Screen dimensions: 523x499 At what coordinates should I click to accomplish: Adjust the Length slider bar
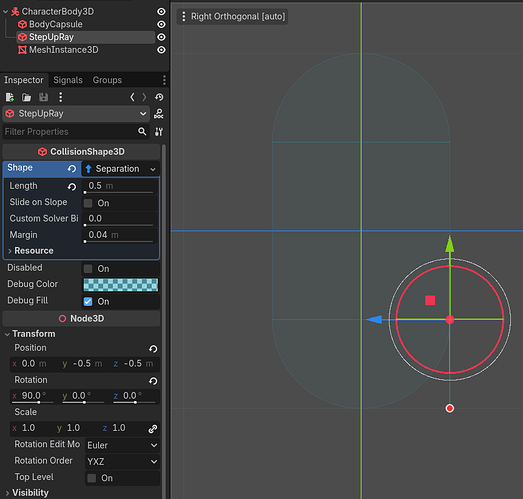119,192
